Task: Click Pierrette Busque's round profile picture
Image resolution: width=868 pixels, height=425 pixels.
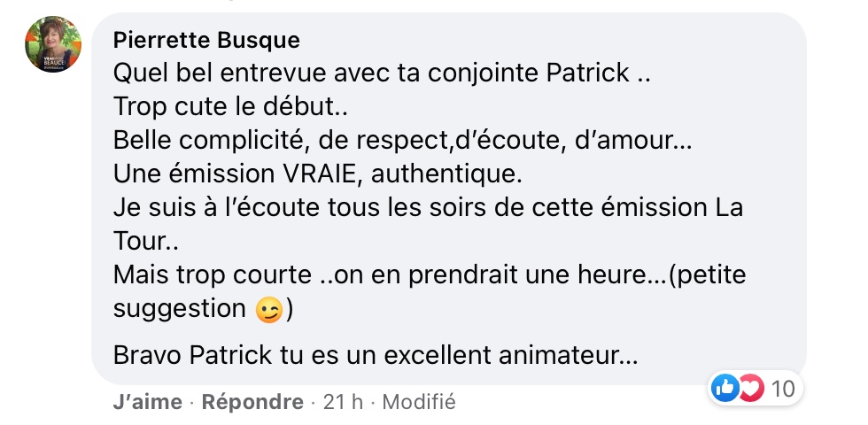Action: (x=53, y=43)
